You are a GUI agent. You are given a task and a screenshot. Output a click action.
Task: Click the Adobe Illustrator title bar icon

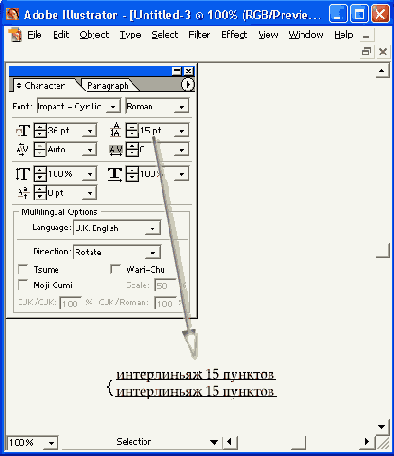(x=13, y=14)
